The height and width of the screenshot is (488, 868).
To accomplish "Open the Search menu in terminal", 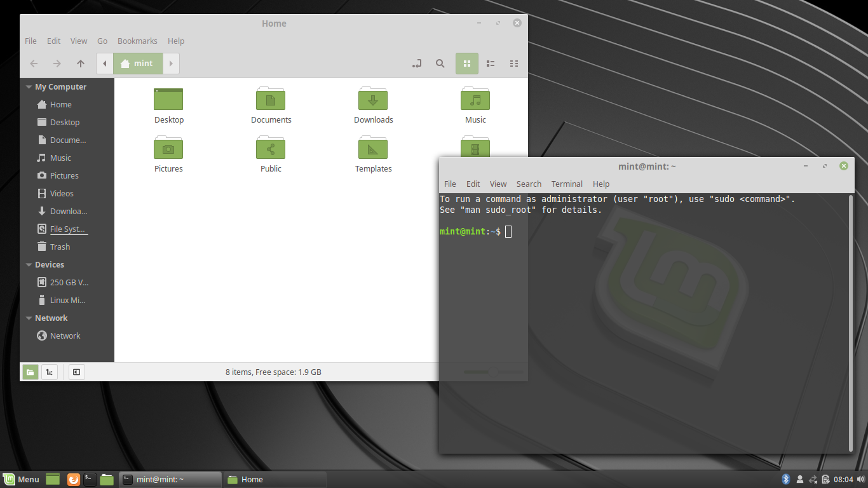I will coord(529,184).
